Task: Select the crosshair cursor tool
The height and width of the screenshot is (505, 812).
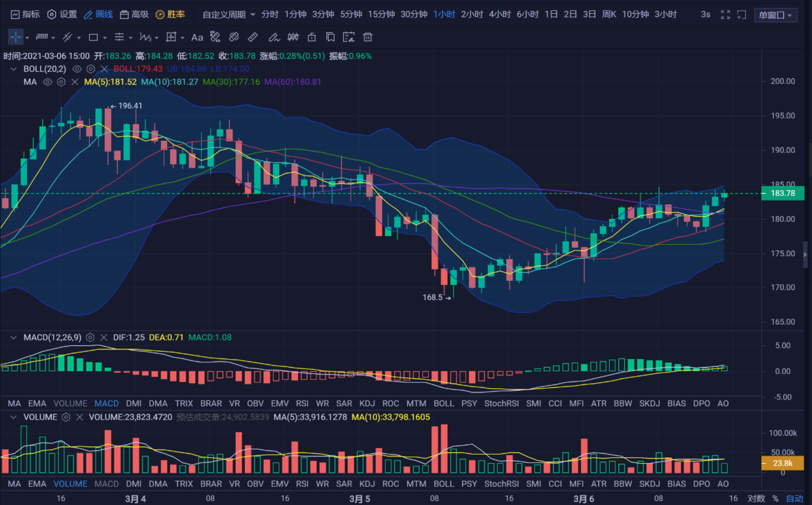Action: (15, 37)
